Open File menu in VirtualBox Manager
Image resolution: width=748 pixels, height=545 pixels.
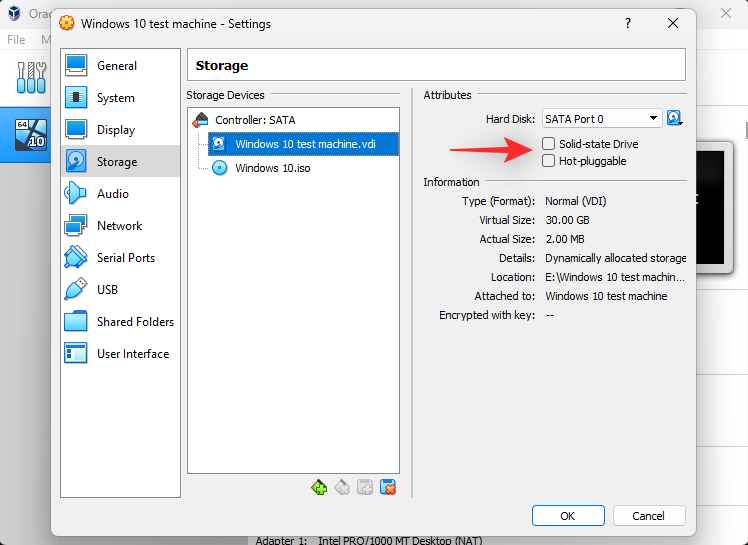click(x=16, y=40)
